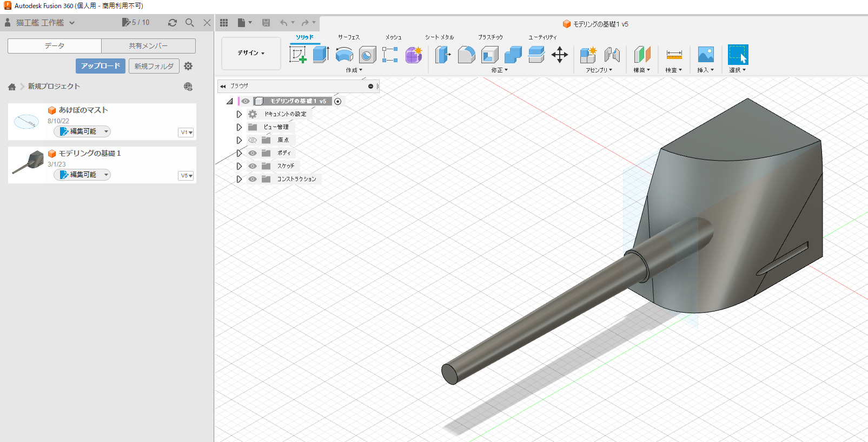Open the File menu icon
868x442 pixels.
(244, 23)
